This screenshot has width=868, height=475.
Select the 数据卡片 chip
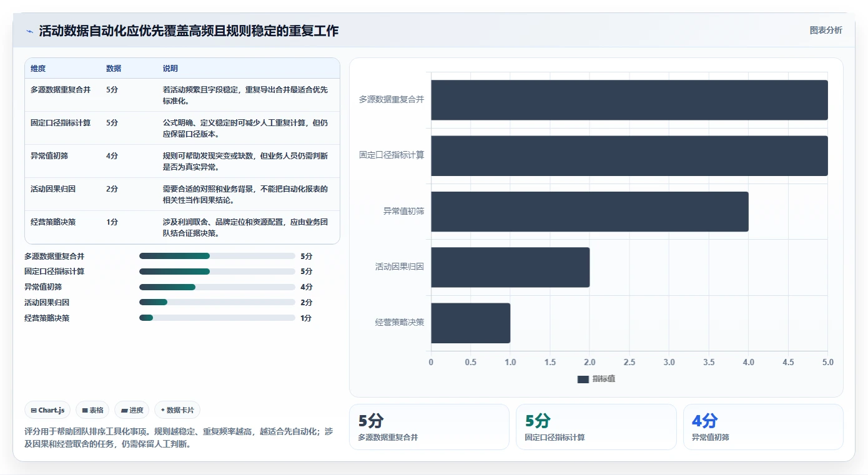point(177,410)
